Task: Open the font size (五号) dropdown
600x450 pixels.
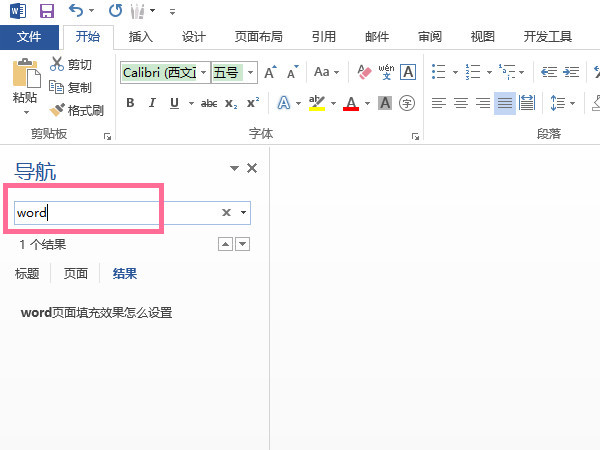Action: (251, 73)
